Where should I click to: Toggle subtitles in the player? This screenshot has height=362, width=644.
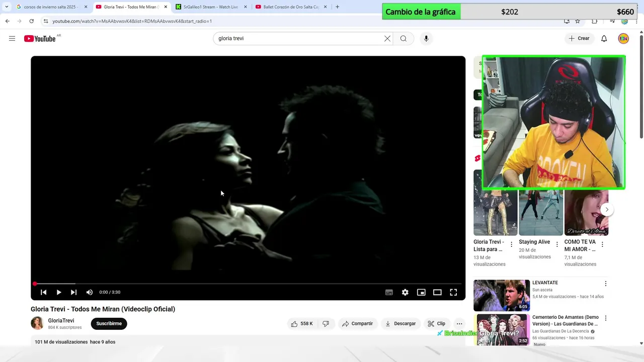[x=389, y=292]
